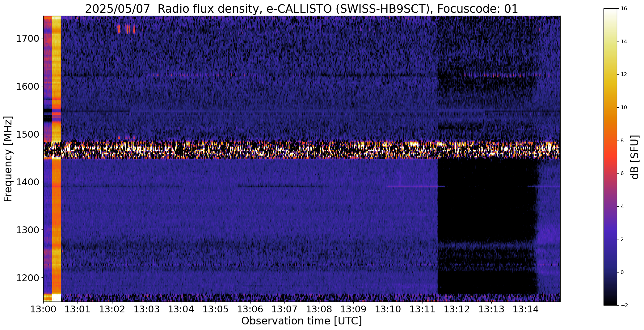The height and width of the screenshot is (330, 644).
Task: Click the colorbar tick label 0
Action: (622, 272)
